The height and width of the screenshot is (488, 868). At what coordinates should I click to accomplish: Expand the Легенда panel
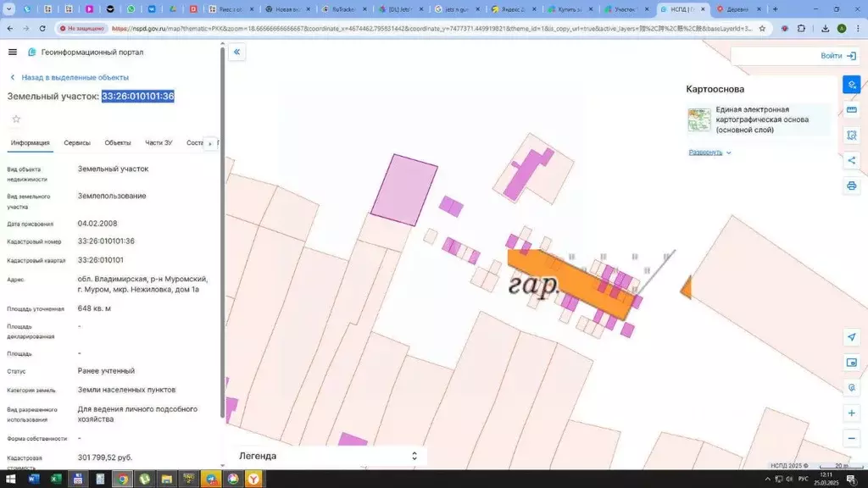[x=326, y=456]
